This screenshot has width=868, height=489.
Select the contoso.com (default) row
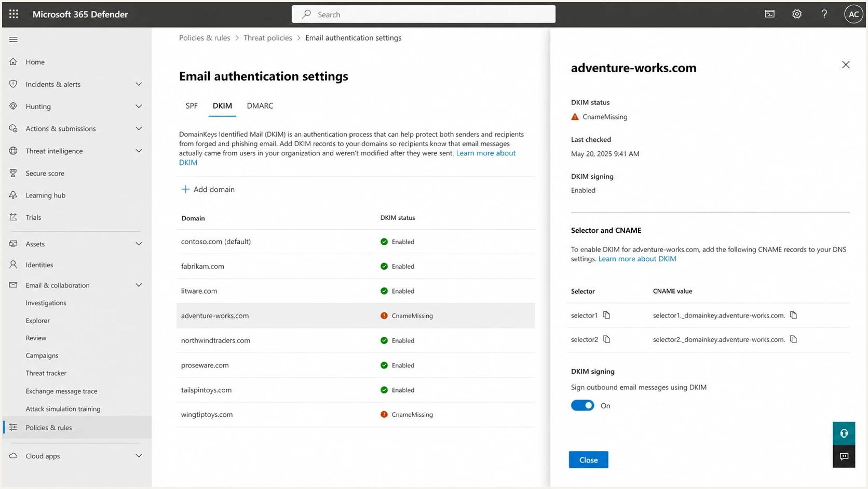356,242
